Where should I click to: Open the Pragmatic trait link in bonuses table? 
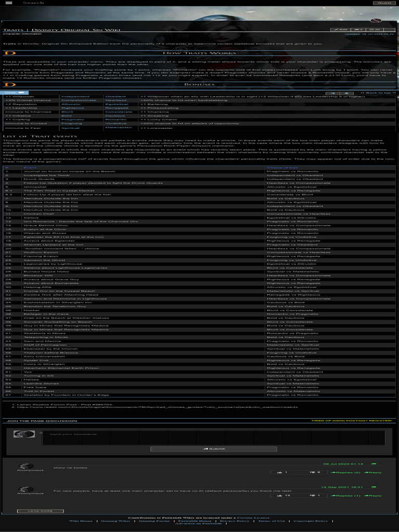tap(73, 119)
